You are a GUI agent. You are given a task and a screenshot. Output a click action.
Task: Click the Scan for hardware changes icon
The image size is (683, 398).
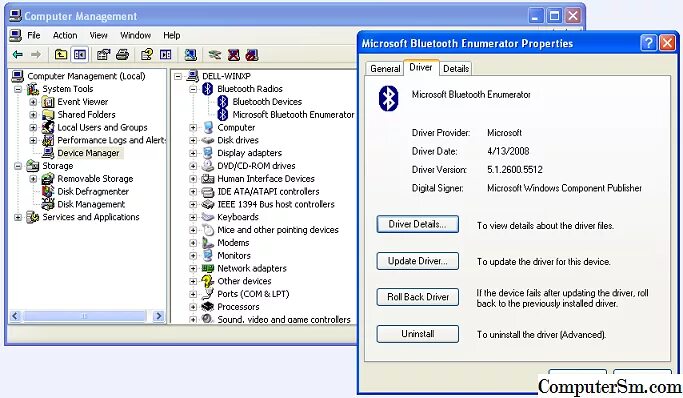click(x=190, y=54)
